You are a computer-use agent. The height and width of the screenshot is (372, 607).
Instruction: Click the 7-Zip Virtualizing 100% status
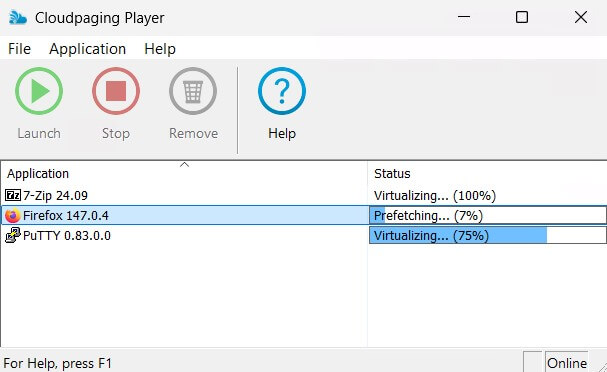(435, 195)
